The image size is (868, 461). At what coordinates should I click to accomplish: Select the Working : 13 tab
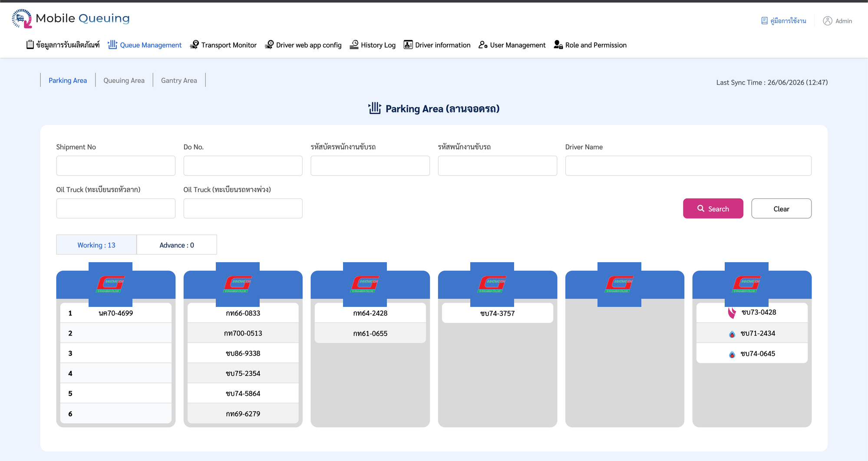(x=96, y=245)
